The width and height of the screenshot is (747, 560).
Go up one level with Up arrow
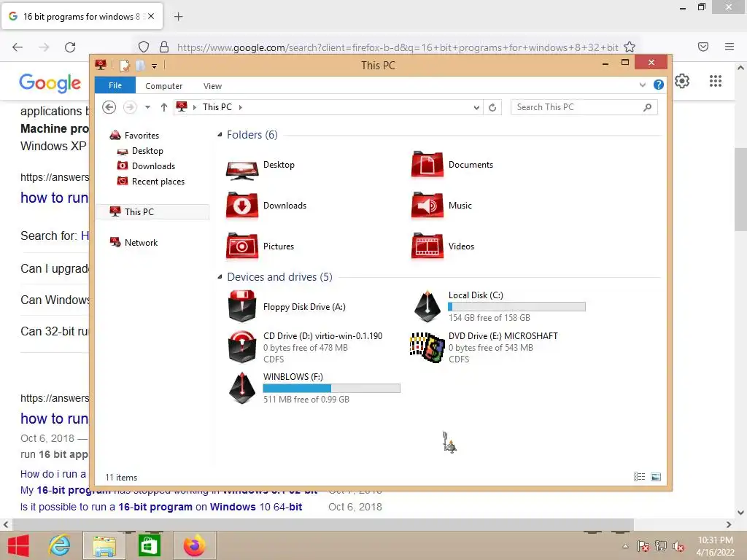click(x=164, y=107)
